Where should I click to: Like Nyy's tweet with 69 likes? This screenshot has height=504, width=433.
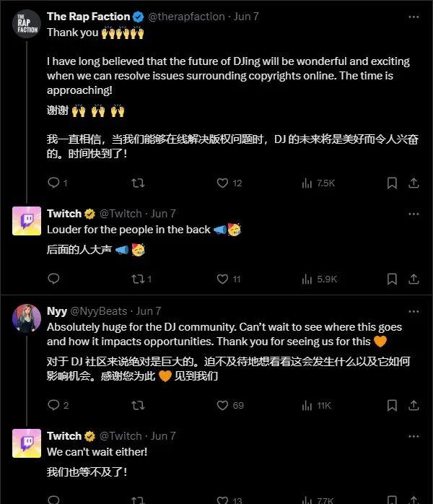point(222,405)
